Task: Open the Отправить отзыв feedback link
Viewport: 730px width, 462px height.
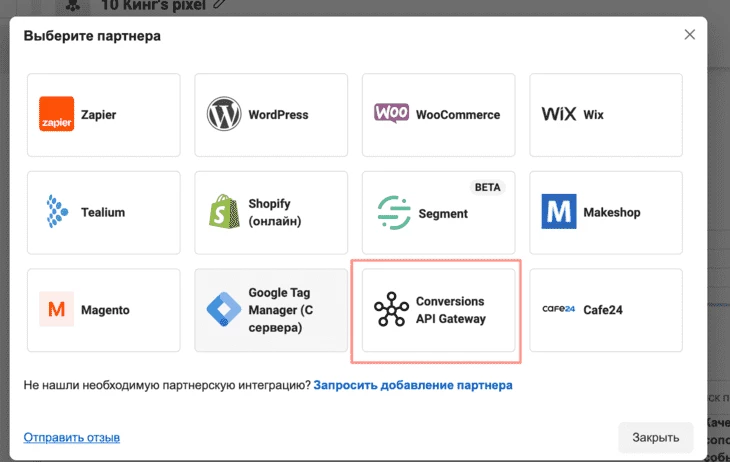Action: coord(72,437)
